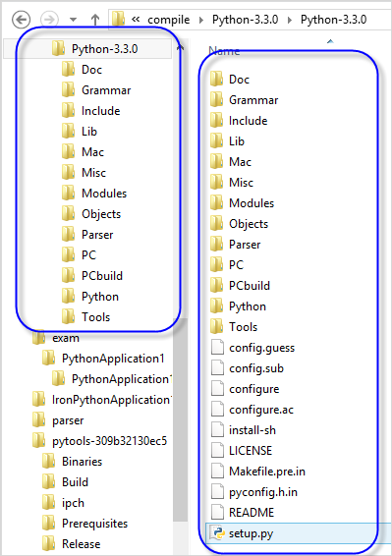Viewport: 392px width, 556px height.
Task: Click Include folder icon in file list
Action: [x=216, y=120]
